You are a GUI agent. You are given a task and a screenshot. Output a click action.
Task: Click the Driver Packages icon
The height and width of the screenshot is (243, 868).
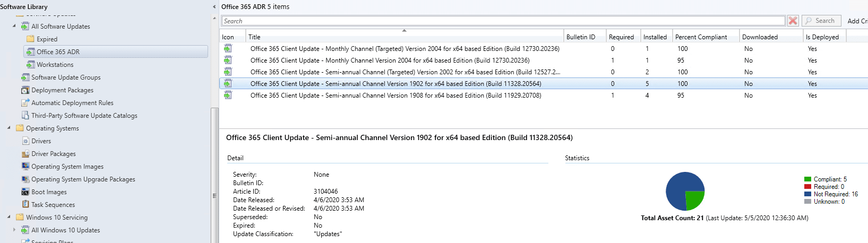pos(25,154)
